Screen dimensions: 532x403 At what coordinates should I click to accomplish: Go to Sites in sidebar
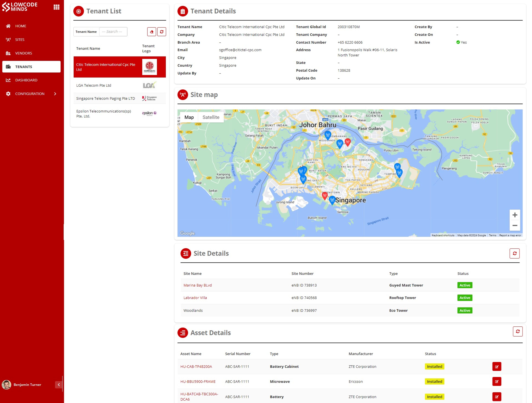[x=31, y=39]
